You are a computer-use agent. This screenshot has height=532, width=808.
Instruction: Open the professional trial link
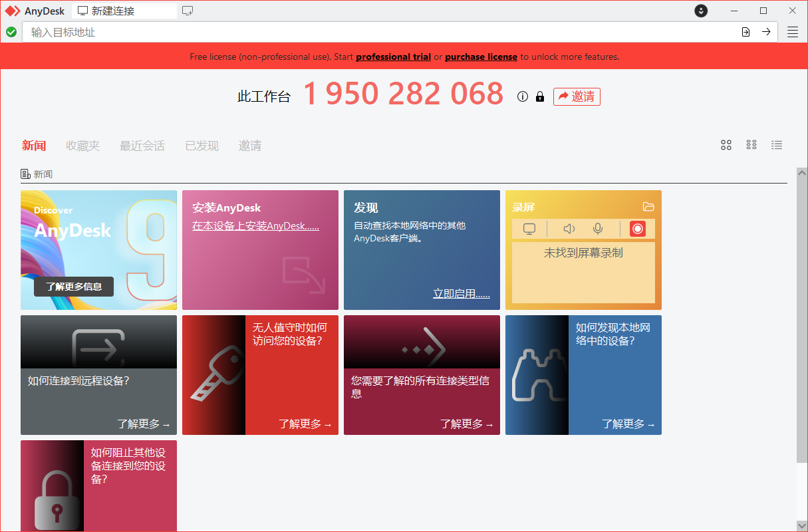point(394,57)
